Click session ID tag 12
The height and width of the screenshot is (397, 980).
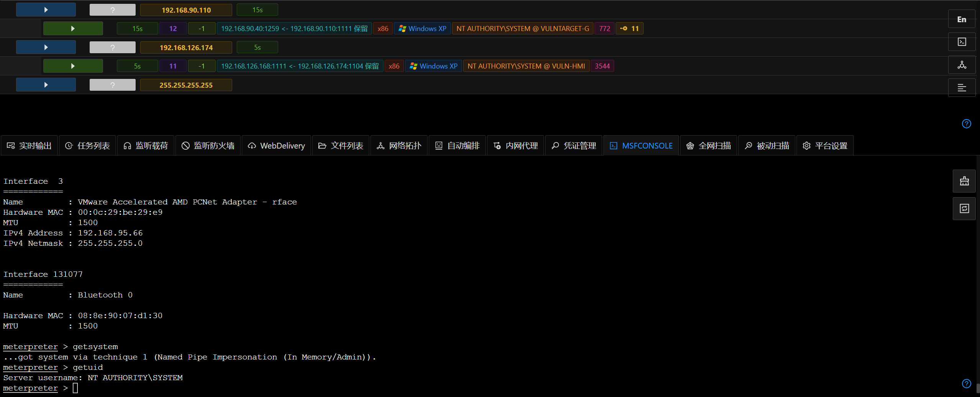173,28
